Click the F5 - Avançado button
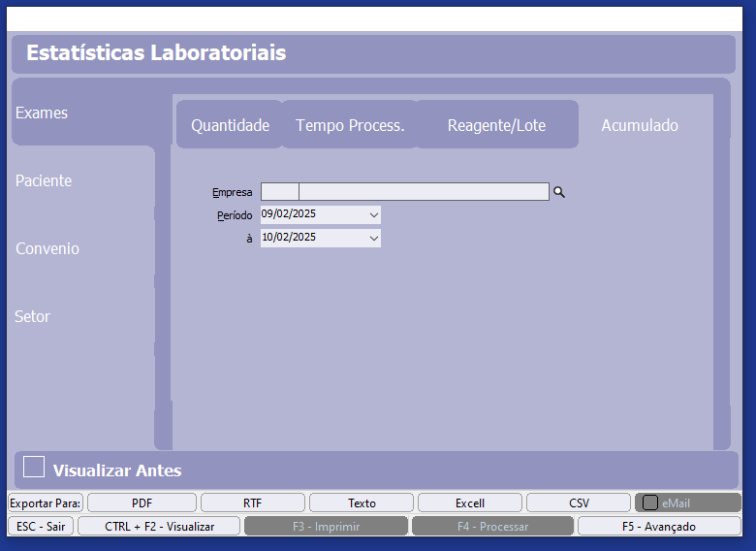756x551 pixels. pos(658,526)
